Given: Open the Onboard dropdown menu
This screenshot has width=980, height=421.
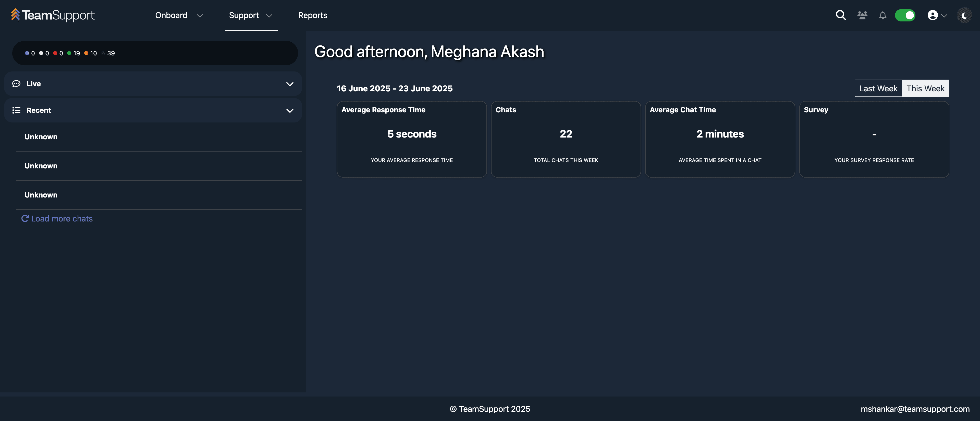Looking at the screenshot, I should (x=179, y=15).
